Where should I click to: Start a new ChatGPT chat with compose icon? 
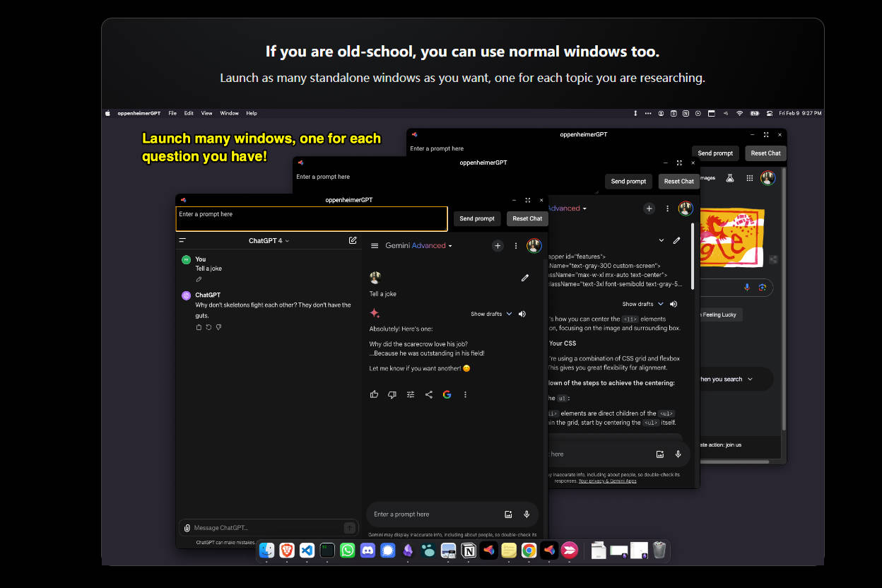click(353, 240)
